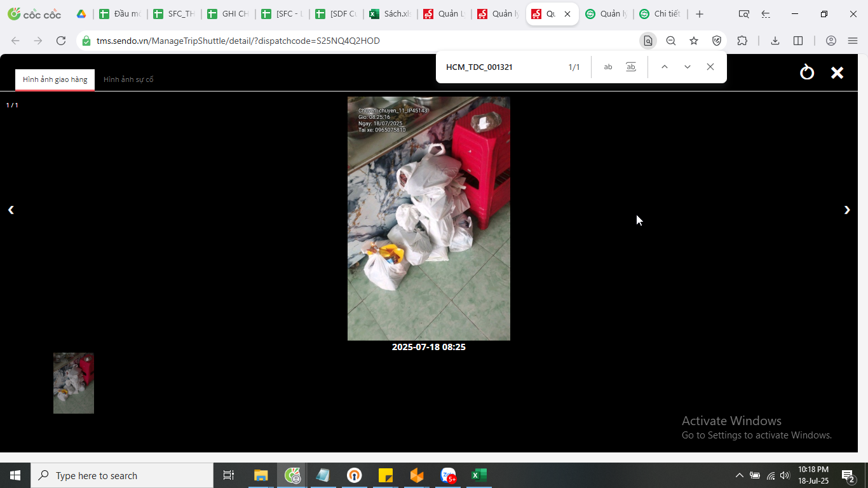Open the Wi-Fi network tray icon
Screen dimensions: 868x488
[771, 475]
